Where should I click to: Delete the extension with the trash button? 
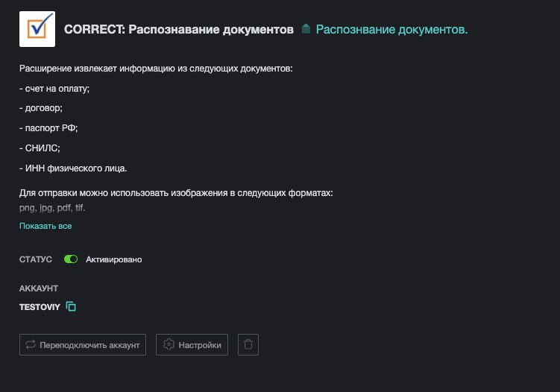(248, 345)
